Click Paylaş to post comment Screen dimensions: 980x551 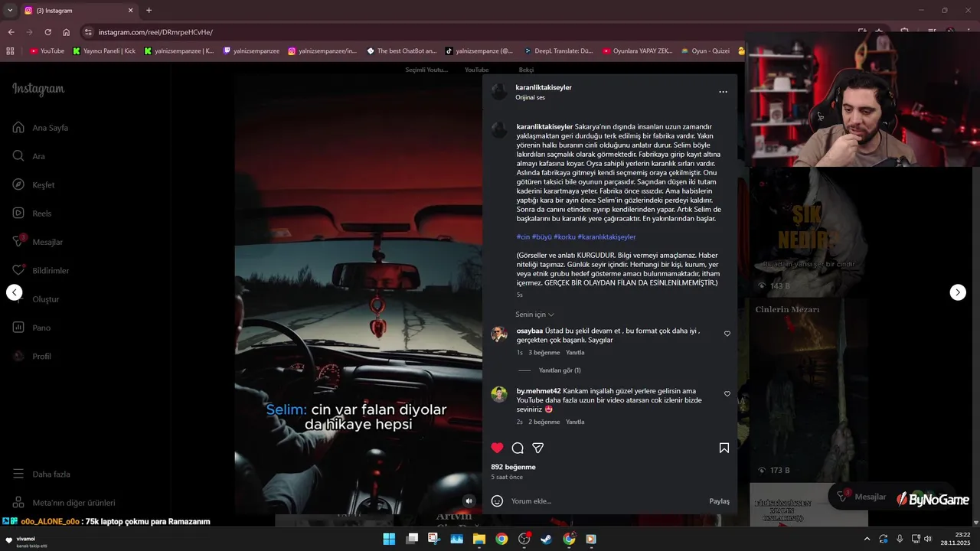pos(719,501)
